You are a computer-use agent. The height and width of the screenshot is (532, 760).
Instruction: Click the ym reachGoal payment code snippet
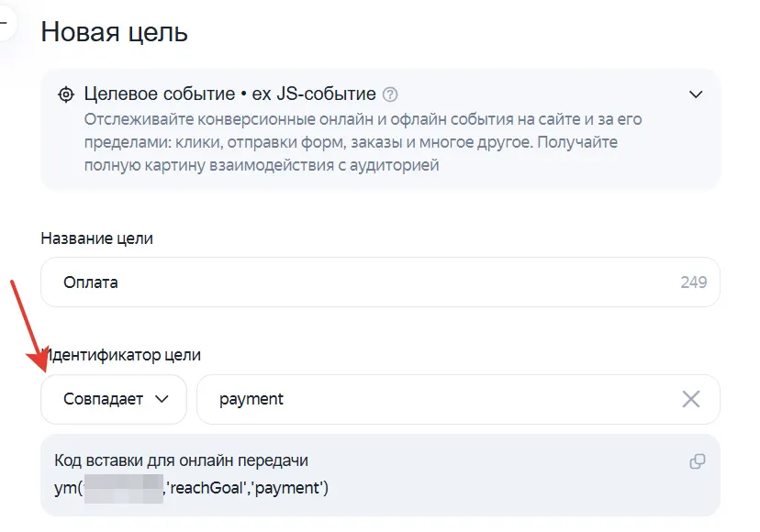[192, 488]
